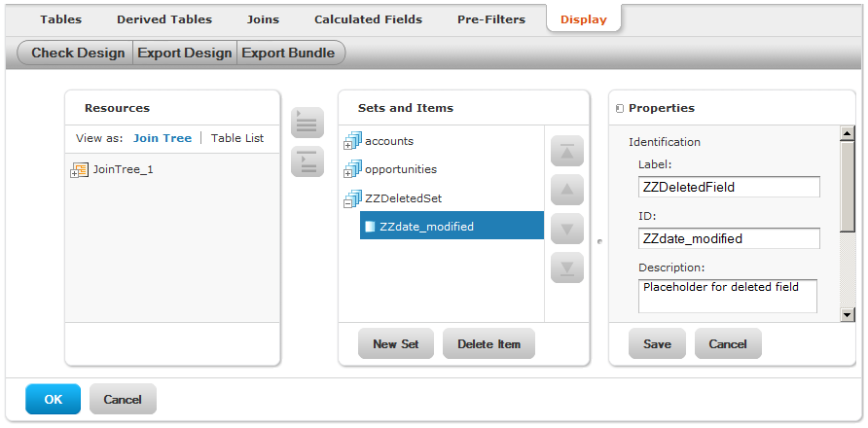Select Join Tree view option
This screenshot has width=868, height=428.
coord(163,138)
